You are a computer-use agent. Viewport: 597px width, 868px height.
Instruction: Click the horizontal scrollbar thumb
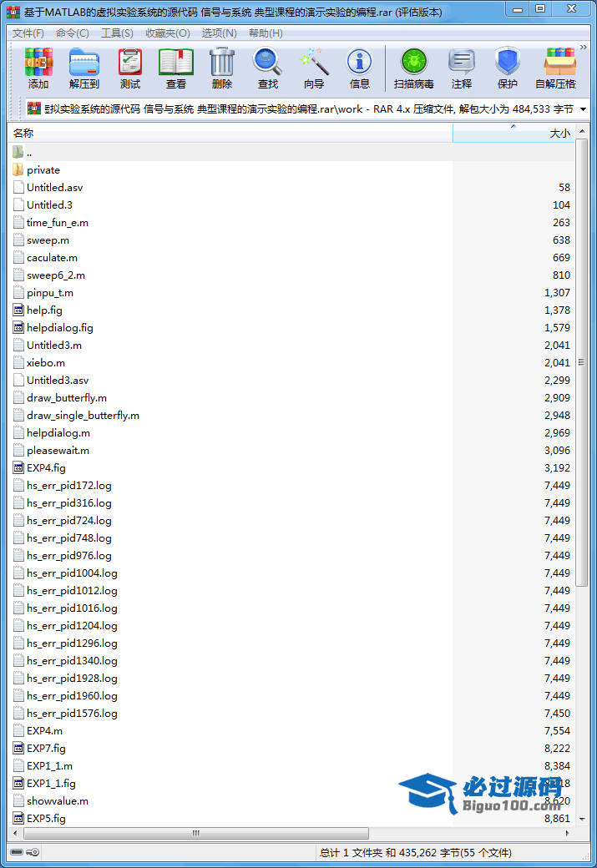(196, 833)
